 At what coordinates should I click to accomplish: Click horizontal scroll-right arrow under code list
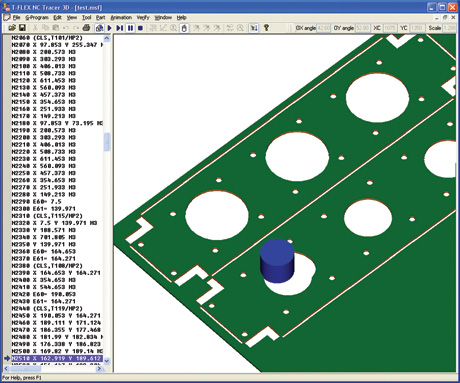coord(99,369)
